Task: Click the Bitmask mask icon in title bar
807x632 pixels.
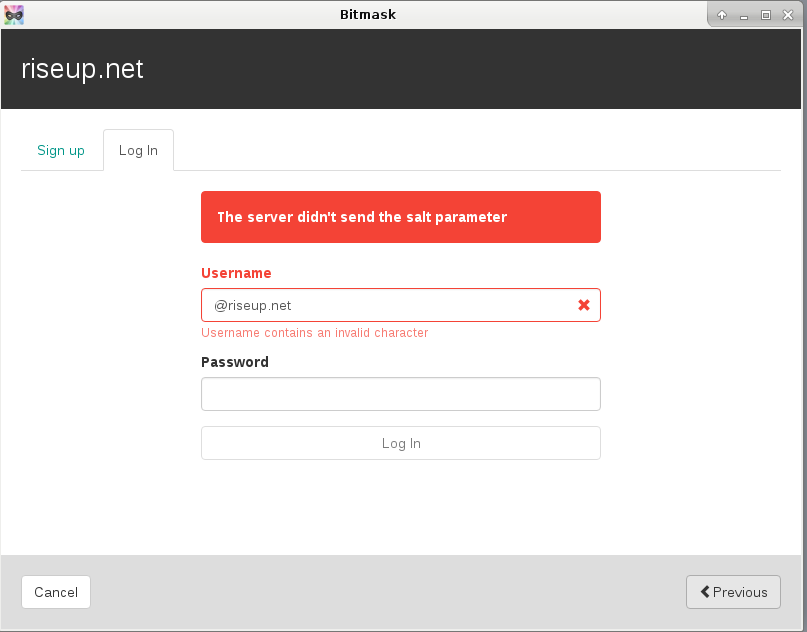Action: pos(14,15)
